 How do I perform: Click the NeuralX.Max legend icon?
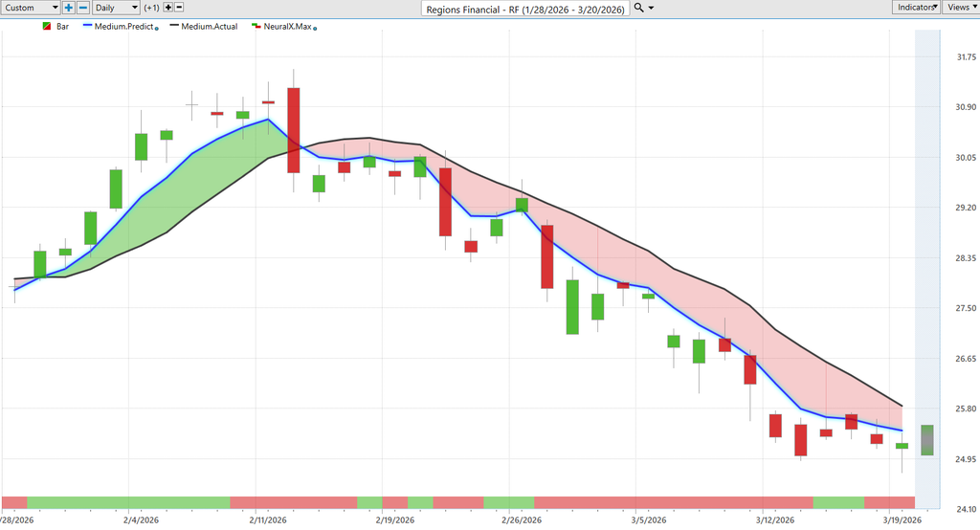coord(256,27)
